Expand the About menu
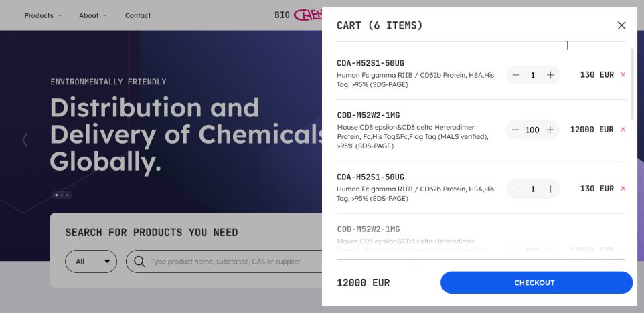Viewport: 644px width, 313px height. pyautogui.click(x=92, y=15)
